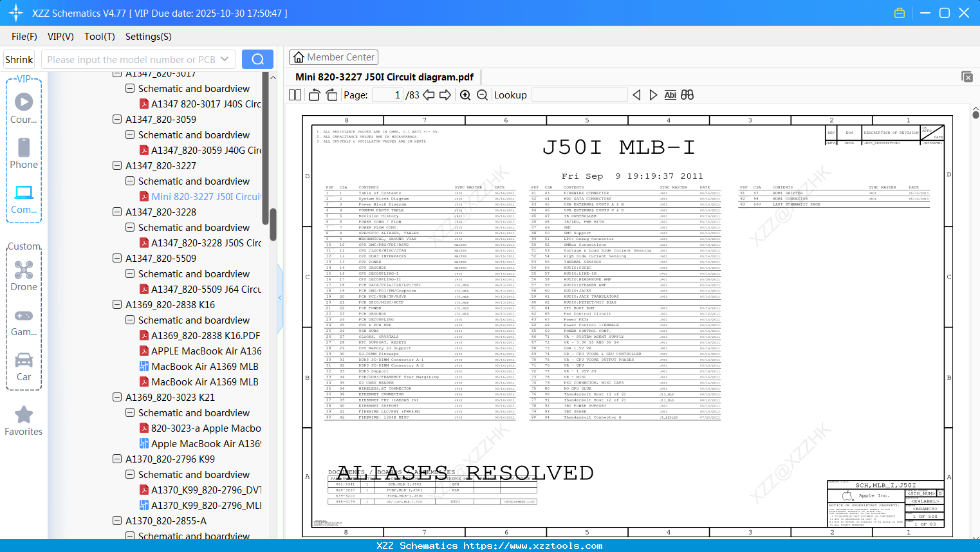Click the page number input field

tap(388, 95)
